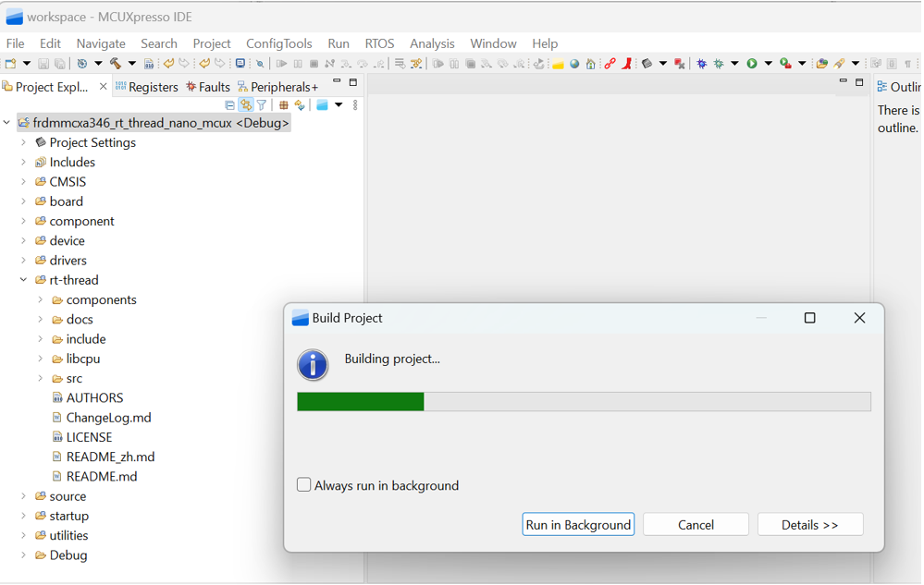Check Always run in background
This screenshot has height=585, width=924.
[x=303, y=484]
